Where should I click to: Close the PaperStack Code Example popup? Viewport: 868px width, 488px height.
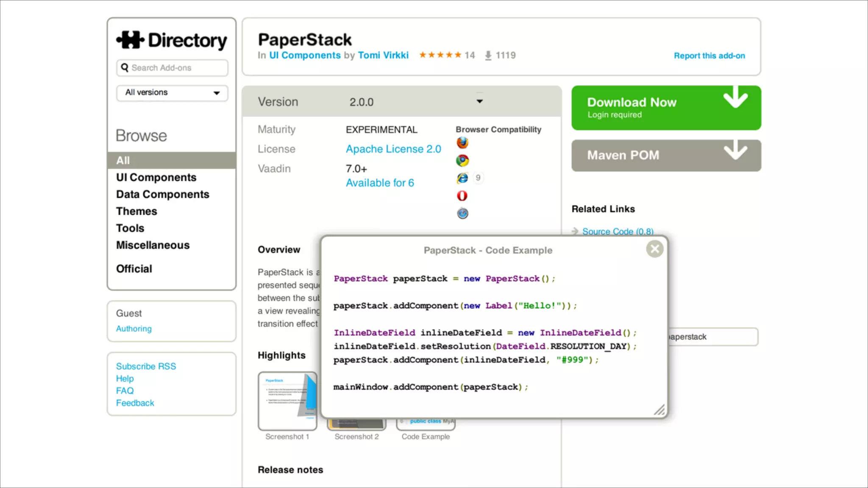coord(654,249)
